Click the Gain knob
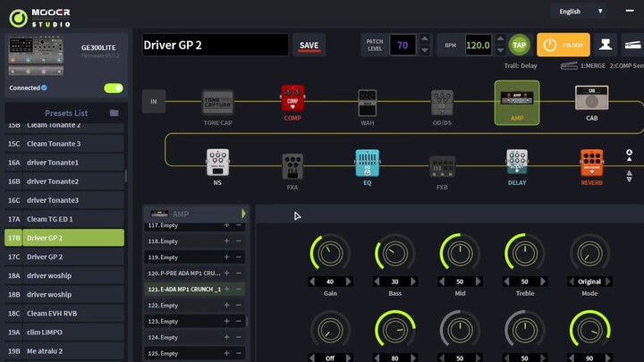This screenshot has width=644, height=362. [x=330, y=254]
